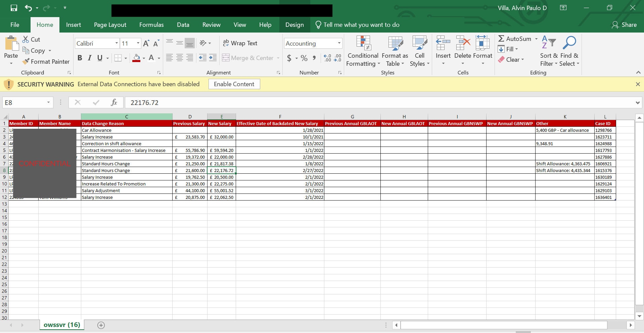Activate the Format Painter tool

point(46,61)
